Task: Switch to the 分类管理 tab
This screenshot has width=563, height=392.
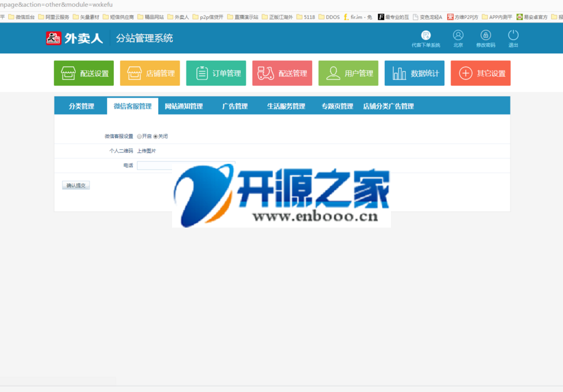Action: [81, 106]
